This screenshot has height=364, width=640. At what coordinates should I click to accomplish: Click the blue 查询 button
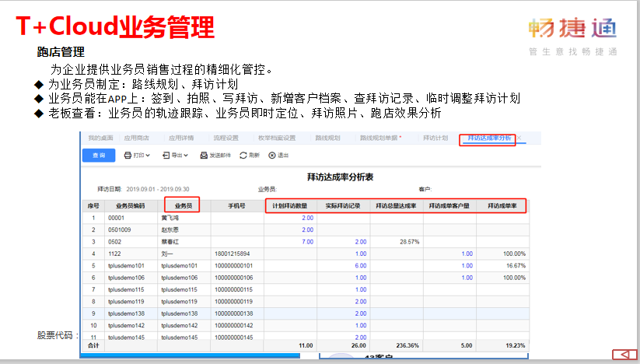(99, 156)
